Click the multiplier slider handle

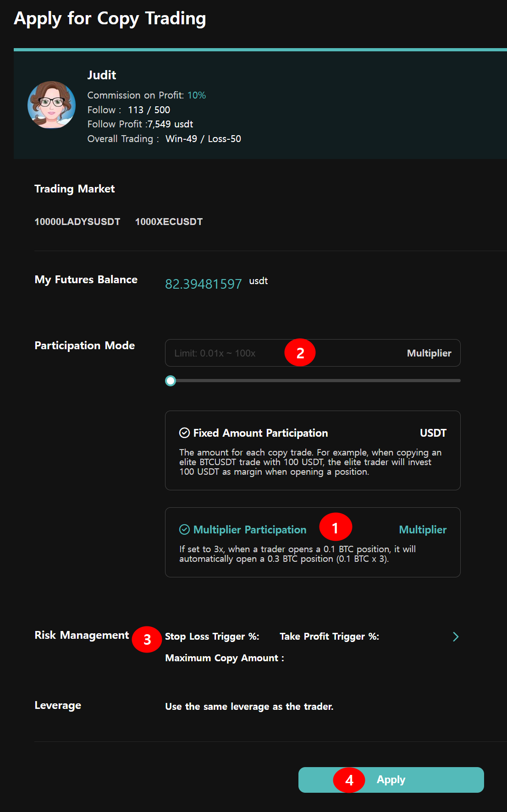171,381
